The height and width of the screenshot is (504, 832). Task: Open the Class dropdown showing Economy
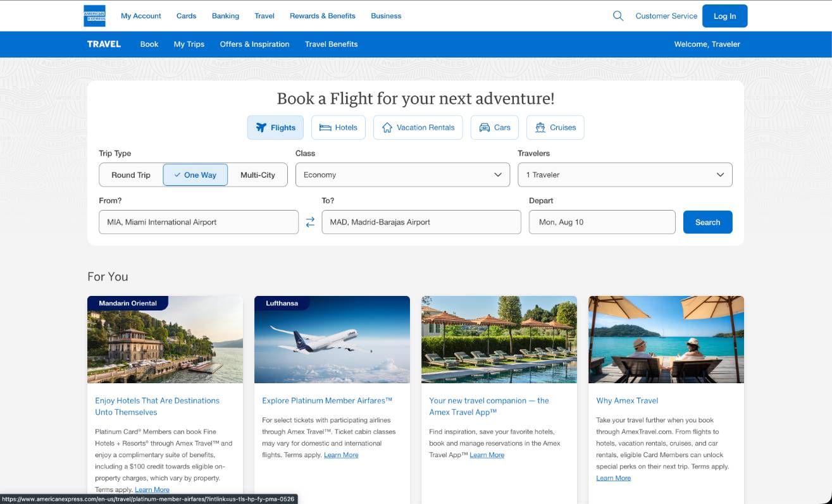pos(402,175)
